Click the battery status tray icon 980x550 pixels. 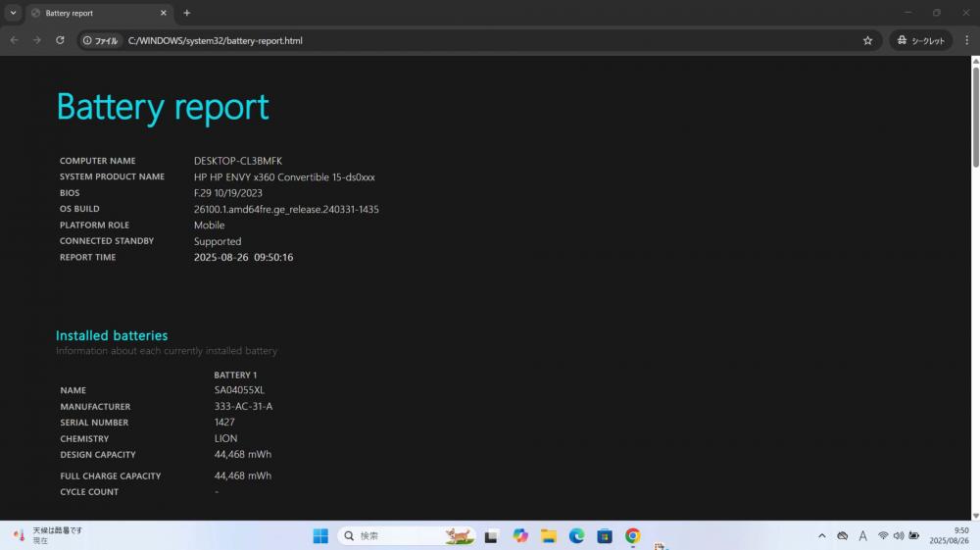[913, 535]
